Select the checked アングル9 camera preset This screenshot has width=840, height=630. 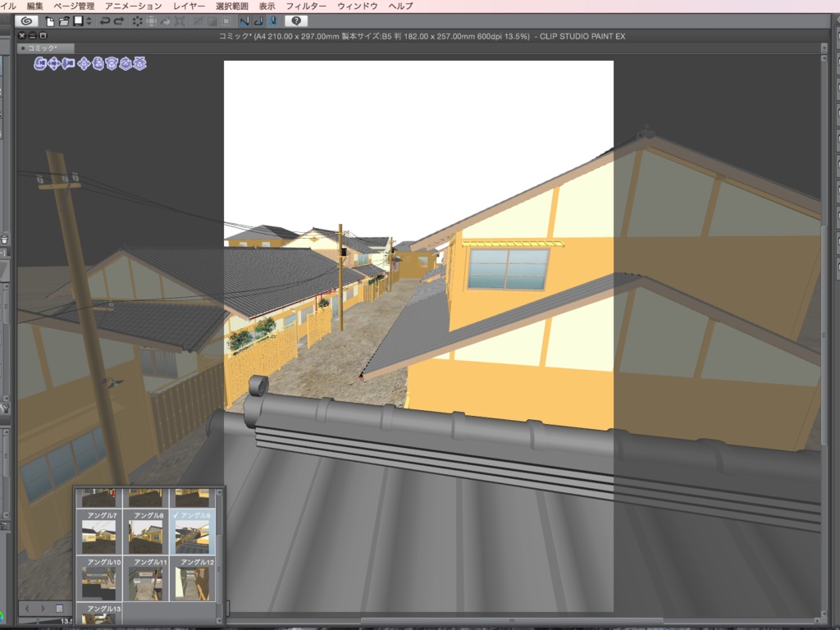[192, 532]
